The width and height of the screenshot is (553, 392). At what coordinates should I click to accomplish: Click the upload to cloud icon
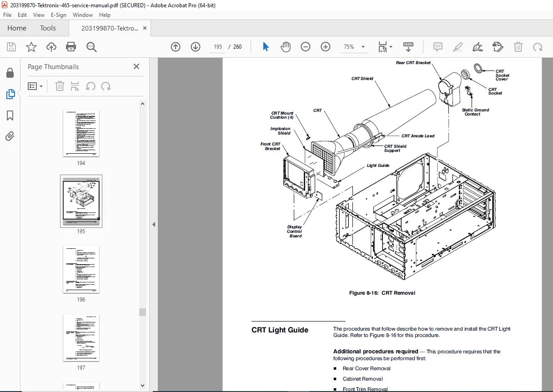coord(51,47)
